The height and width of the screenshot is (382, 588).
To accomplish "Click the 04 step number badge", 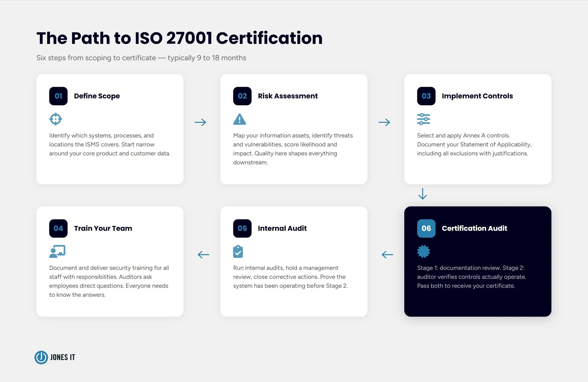I will pyautogui.click(x=58, y=228).
